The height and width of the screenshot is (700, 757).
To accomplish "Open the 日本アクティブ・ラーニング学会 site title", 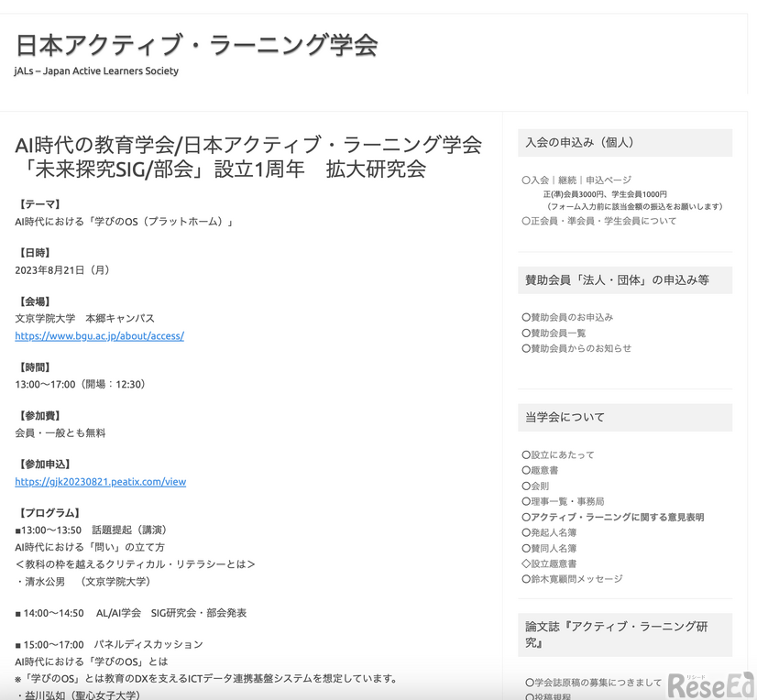I will pyautogui.click(x=196, y=45).
